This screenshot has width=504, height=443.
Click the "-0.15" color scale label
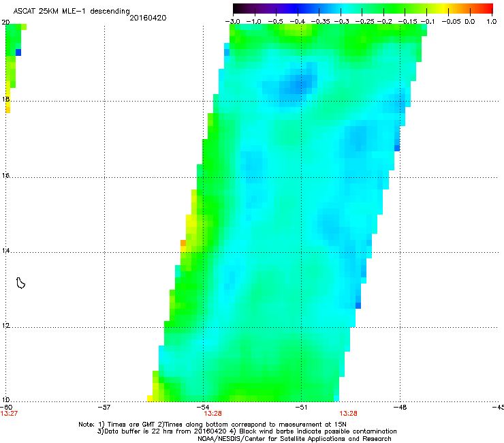[x=407, y=22]
